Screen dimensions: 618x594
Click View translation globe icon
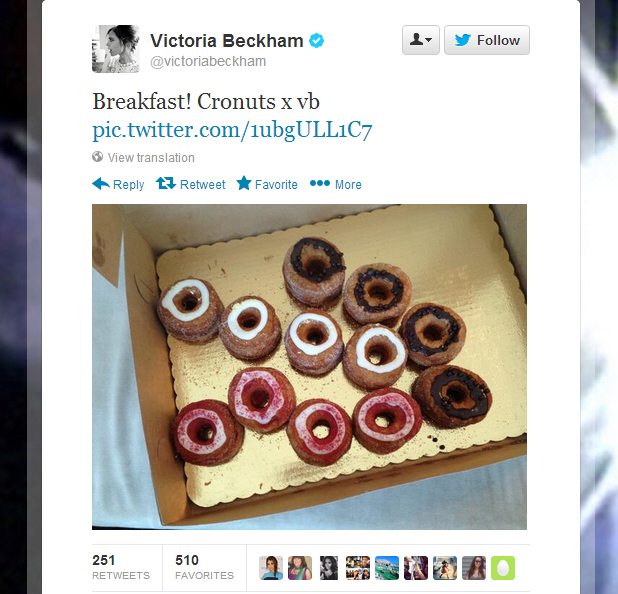pos(97,157)
